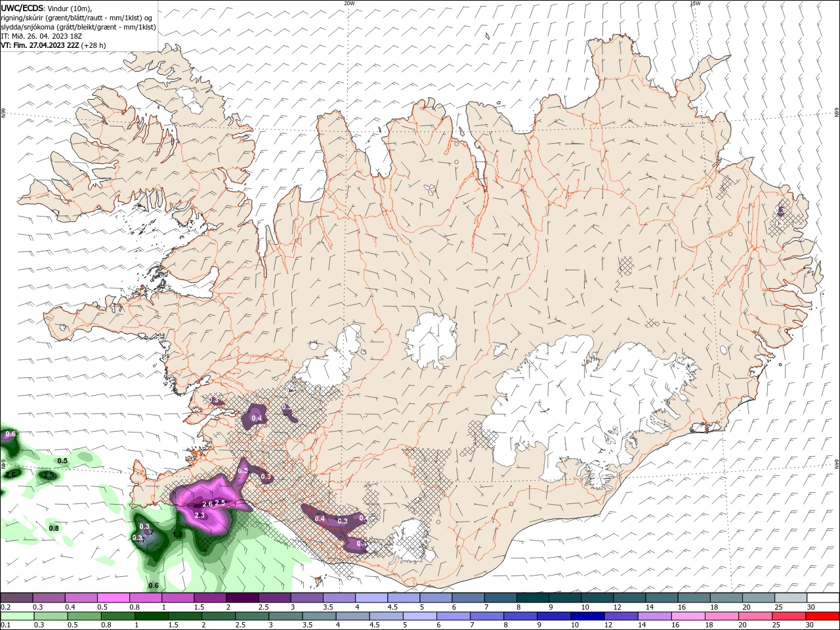840x630 pixels.
Task: Select the light grey snow-scale swatch at 25
Action: coord(791,598)
